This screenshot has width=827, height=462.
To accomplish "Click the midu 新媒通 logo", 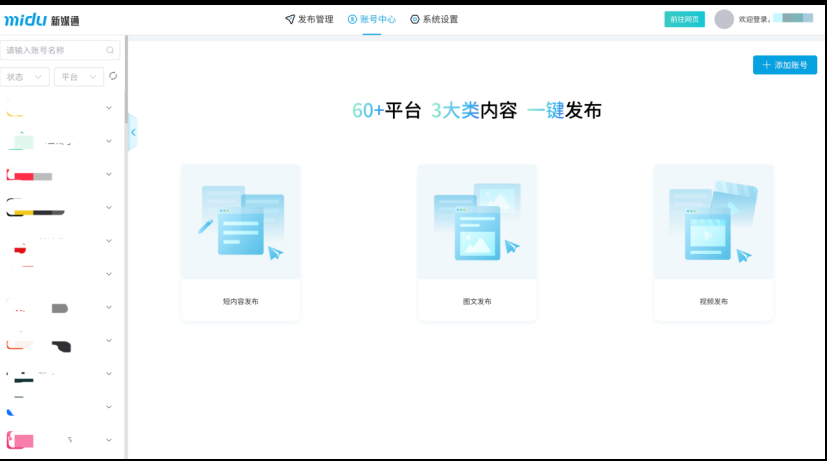I will point(44,19).
